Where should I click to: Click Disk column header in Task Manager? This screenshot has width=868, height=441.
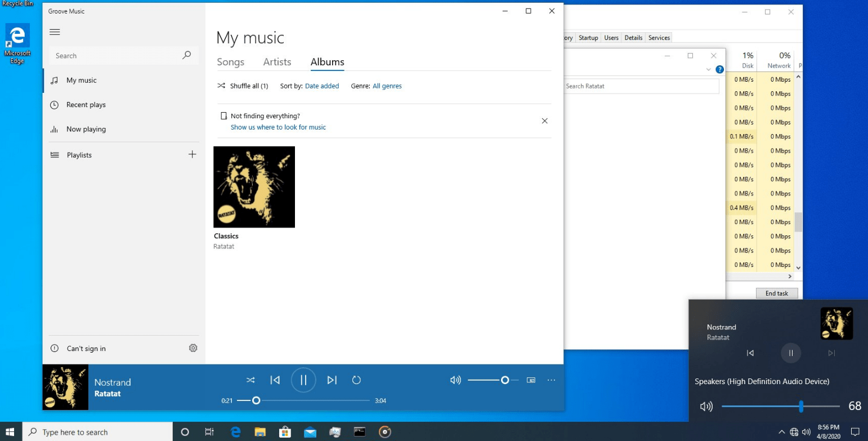tap(741, 60)
